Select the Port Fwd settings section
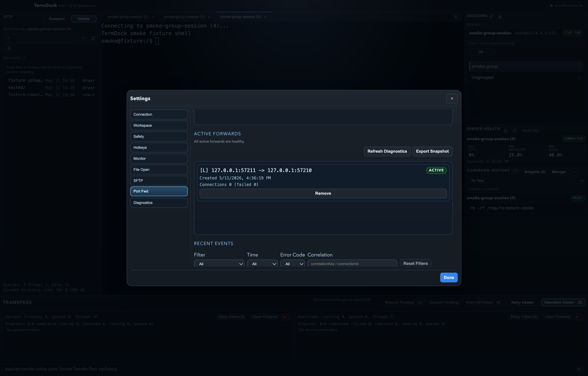 (159, 191)
